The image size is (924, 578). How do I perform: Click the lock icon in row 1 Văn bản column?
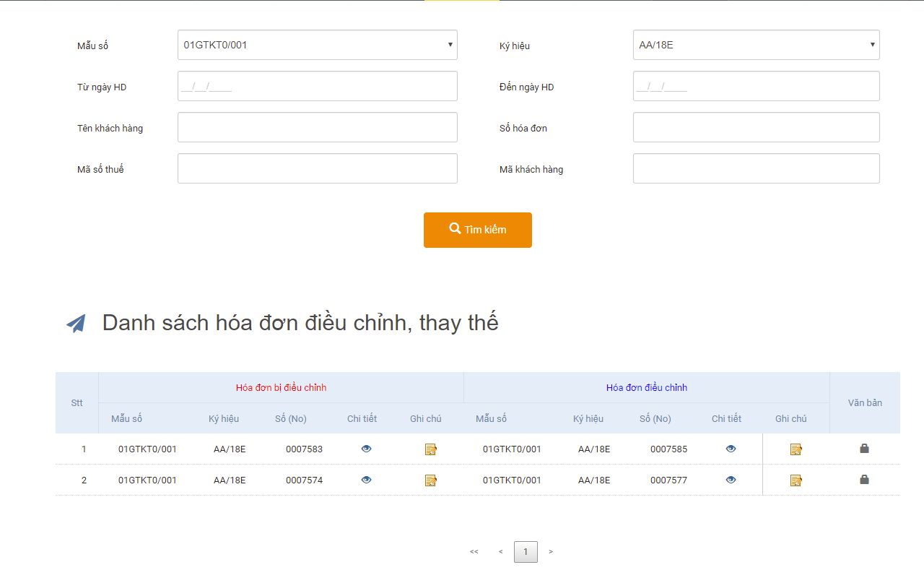[864, 449]
